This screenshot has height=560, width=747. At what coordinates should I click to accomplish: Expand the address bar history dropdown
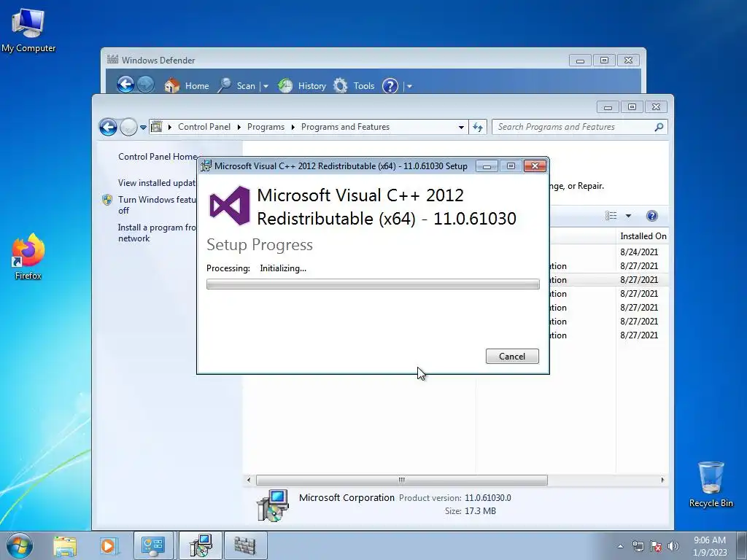[x=461, y=127]
